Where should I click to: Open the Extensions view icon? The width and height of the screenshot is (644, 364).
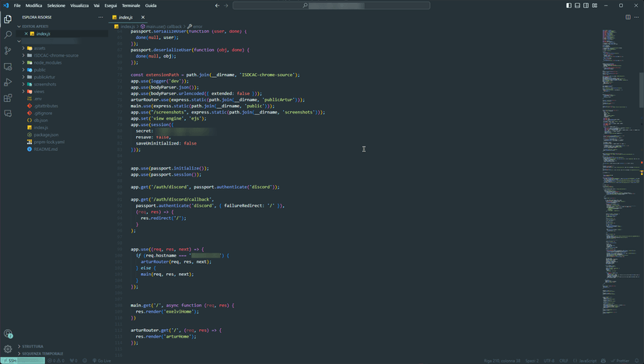8,98
